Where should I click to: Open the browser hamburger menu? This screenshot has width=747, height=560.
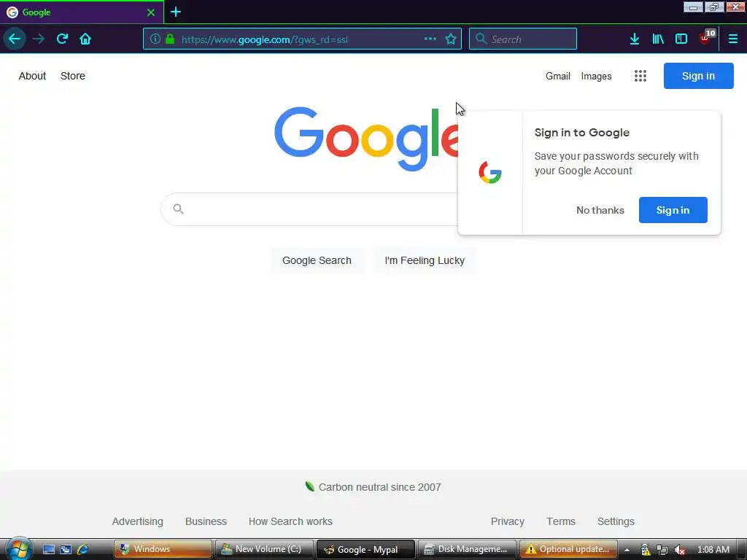click(732, 39)
